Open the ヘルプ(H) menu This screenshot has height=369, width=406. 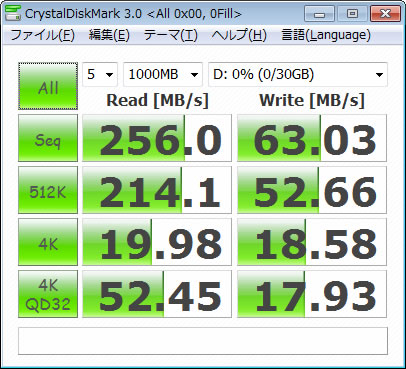click(x=239, y=35)
